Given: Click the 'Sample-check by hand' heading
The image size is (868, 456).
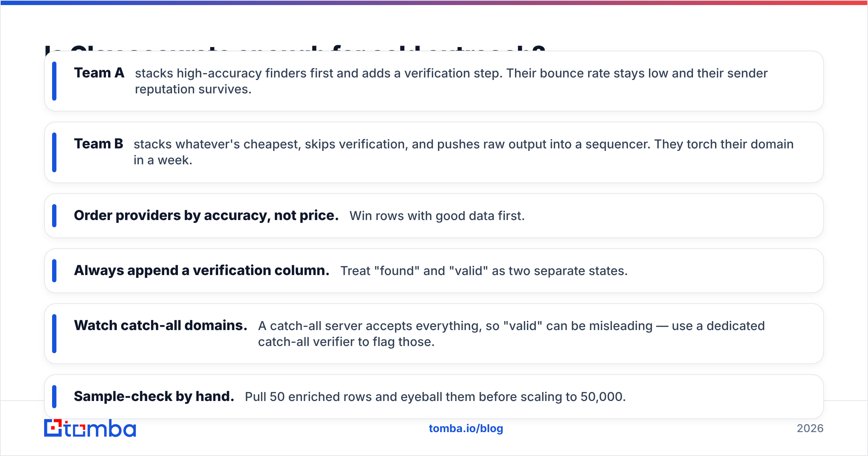Looking at the screenshot, I should click(154, 397).
